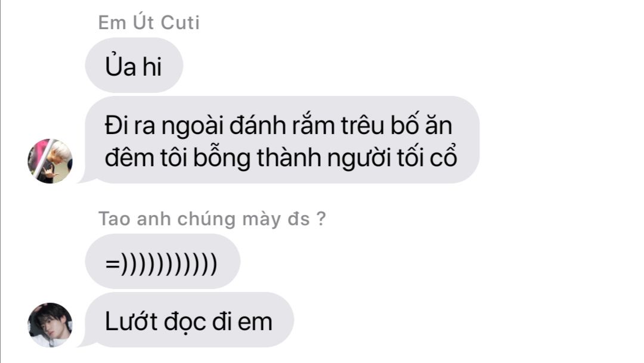Open the dark-haired avatar beside last message
The height and width of the screenshot is (363, 644).
[50, 325]
